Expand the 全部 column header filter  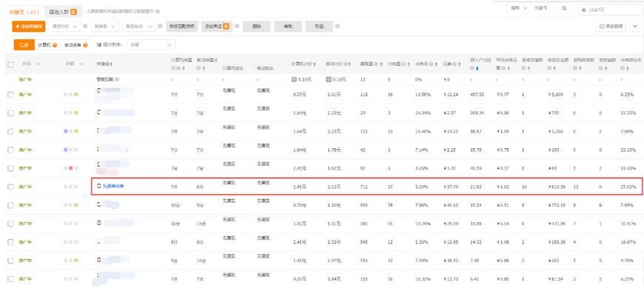pos(81,64)
